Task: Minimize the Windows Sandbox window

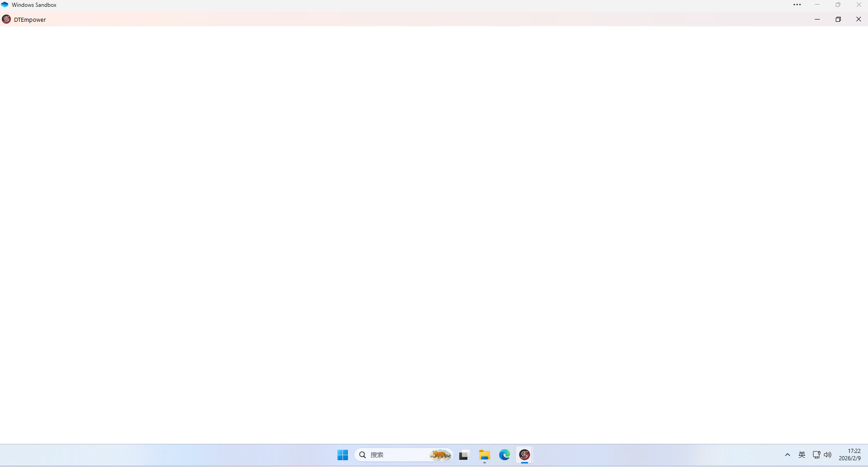Action: point(817,5)
